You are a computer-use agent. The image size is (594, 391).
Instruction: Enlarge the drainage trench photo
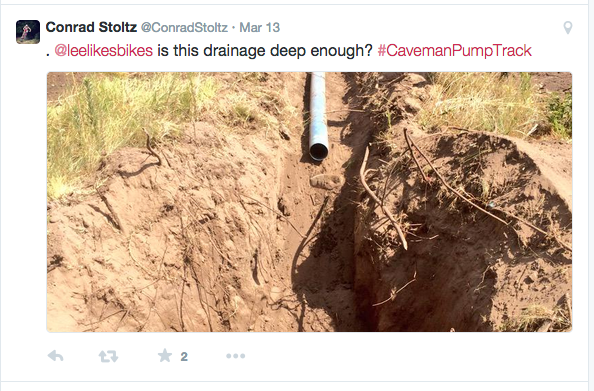[x=310, y=202]
